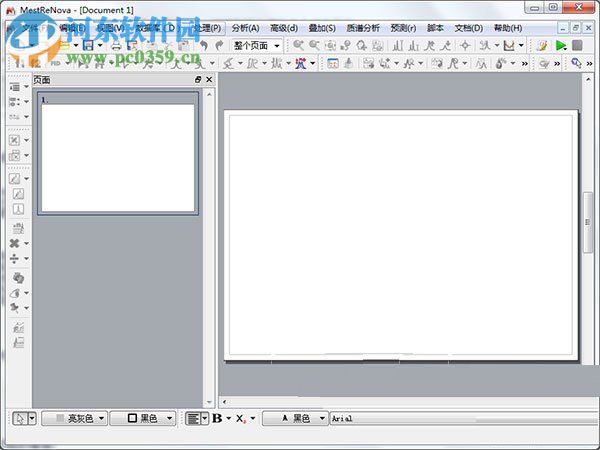This screenshot has width=600, height=450.
Task: Click the green Run script play button
Action: pyautogui.click(x=560, y=46)
